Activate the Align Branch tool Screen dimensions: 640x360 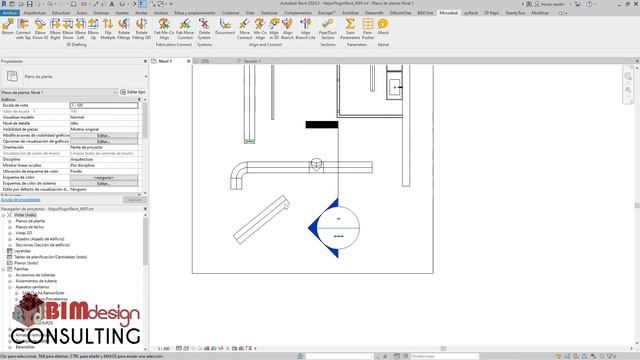click(x=287, y=29)
